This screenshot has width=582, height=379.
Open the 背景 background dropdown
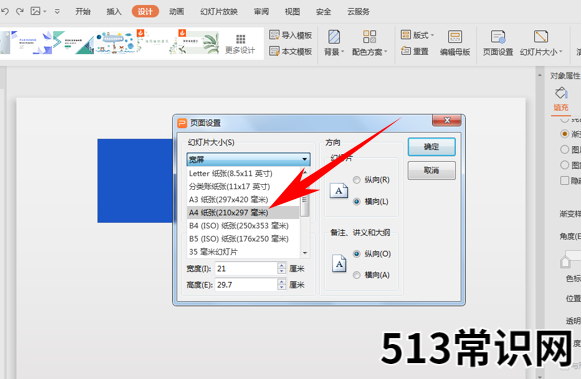click(x=334, y=43)
